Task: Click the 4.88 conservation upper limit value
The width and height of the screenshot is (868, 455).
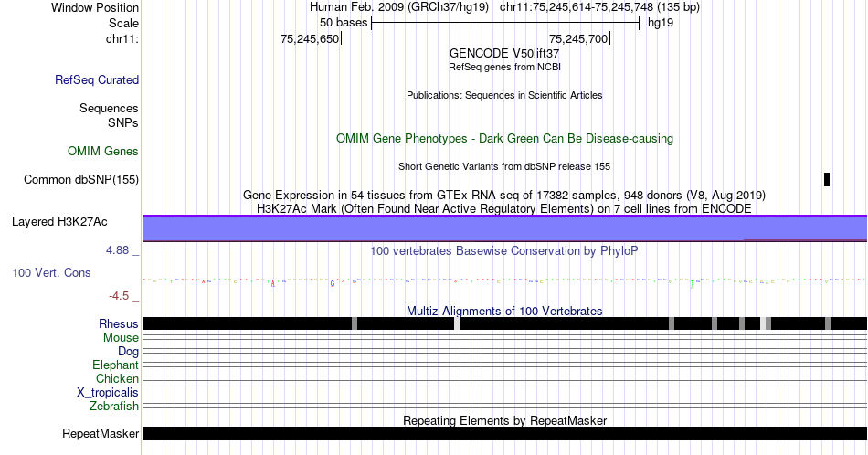Action: [x=117, y=250]
